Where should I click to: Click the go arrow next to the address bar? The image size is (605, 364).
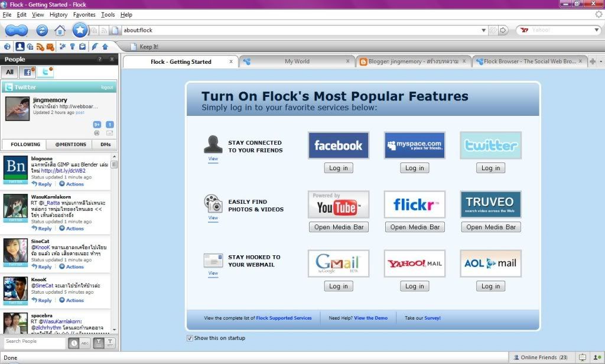pyautogui.click(x=503, y=30)
